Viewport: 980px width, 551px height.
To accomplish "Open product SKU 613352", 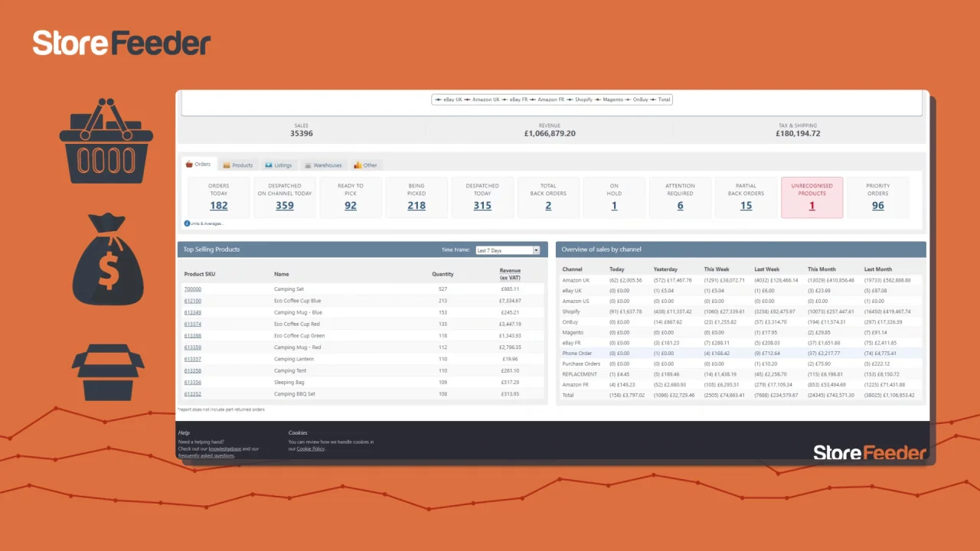I will 193,394.
